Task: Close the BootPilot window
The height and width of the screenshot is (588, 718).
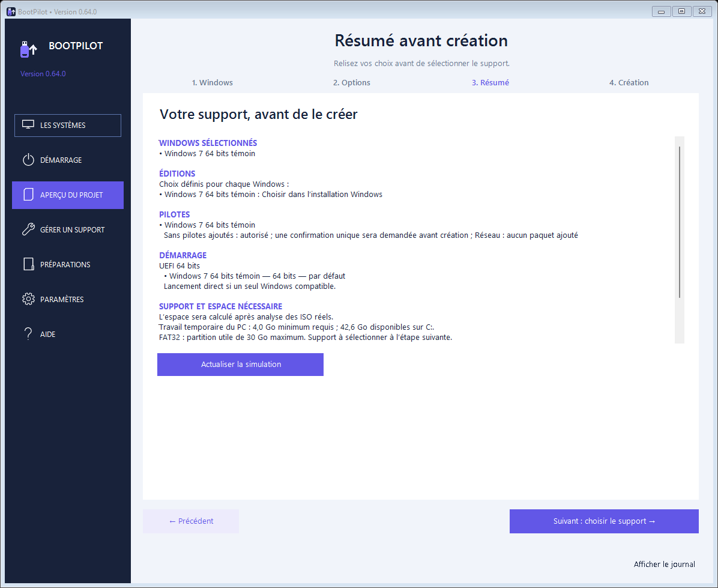Action: tap(702, 11)
